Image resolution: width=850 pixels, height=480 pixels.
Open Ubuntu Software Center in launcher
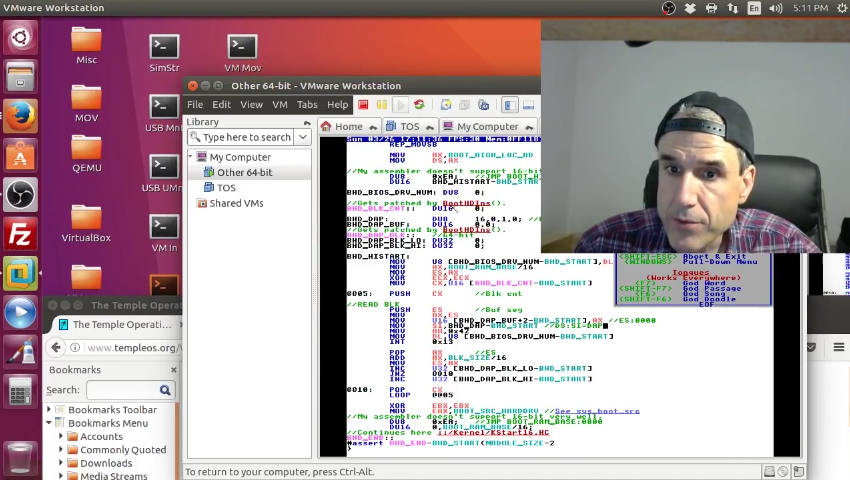click(x=21, y=155)
